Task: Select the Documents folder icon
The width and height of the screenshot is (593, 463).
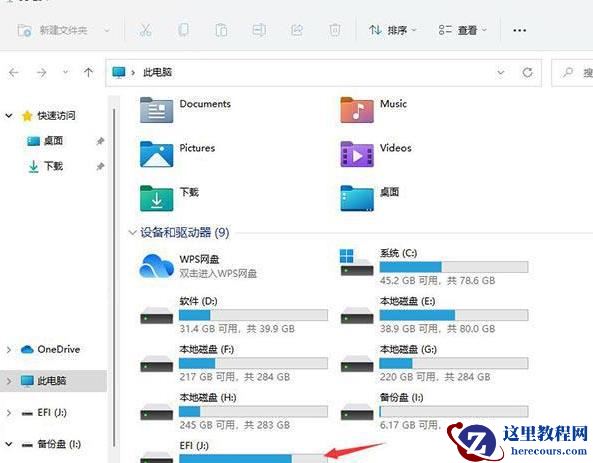Action: click(x=156, y=110)
